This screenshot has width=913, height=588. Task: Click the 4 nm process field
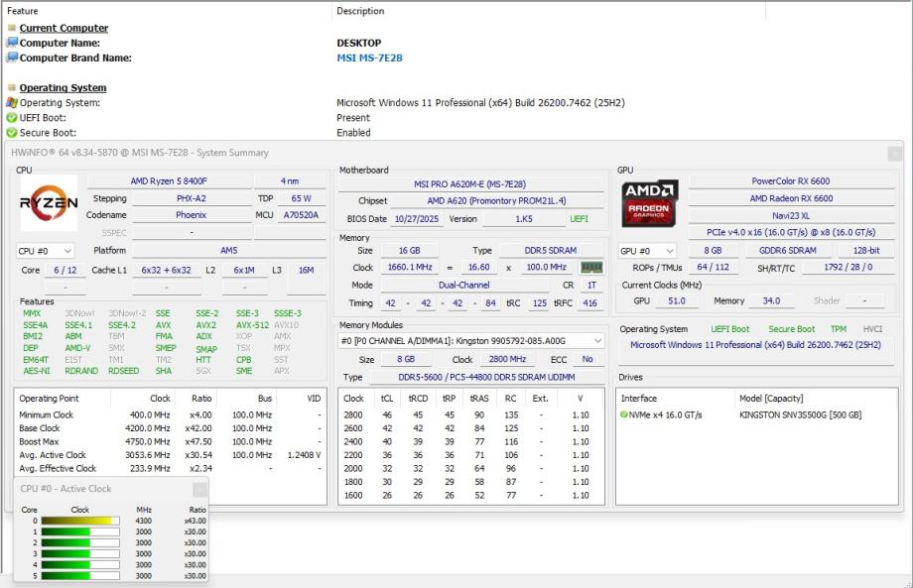pyautogui.click(x=290, y=180)
